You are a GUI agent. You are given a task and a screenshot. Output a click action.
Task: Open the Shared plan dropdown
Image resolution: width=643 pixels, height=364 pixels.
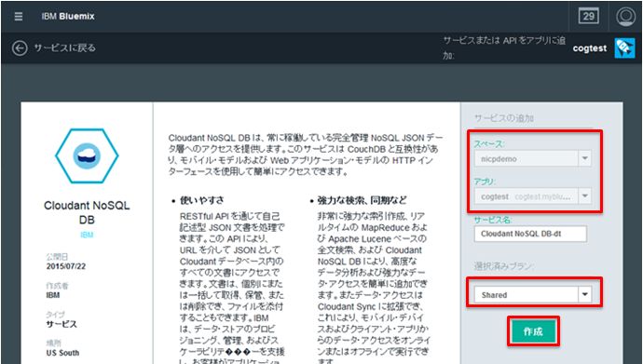pyautogui.click(x=533, y=295)
